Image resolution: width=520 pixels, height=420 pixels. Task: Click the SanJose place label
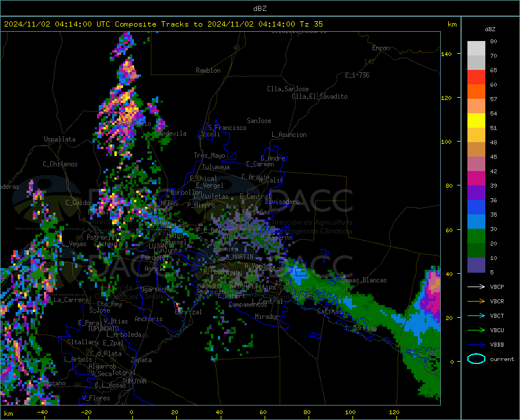click(x=259, y=121)
